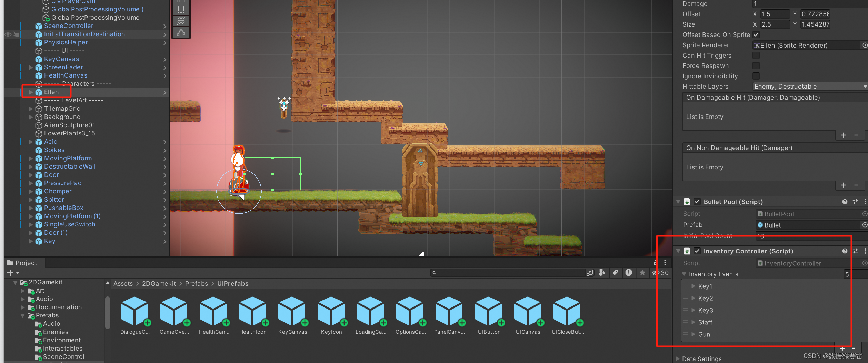This screenshot has width=868, height=363.
Task: Select the OptionsCa... prefab asset
Action: click(x=410, y=315)
